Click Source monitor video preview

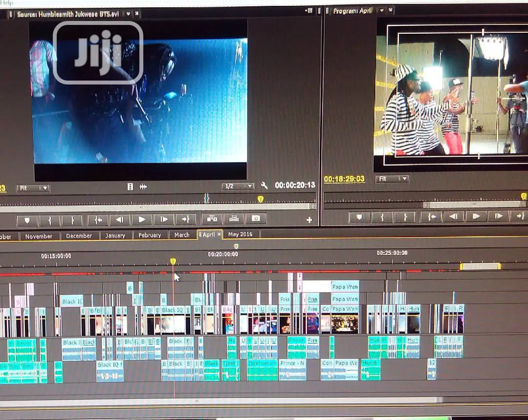140,101
